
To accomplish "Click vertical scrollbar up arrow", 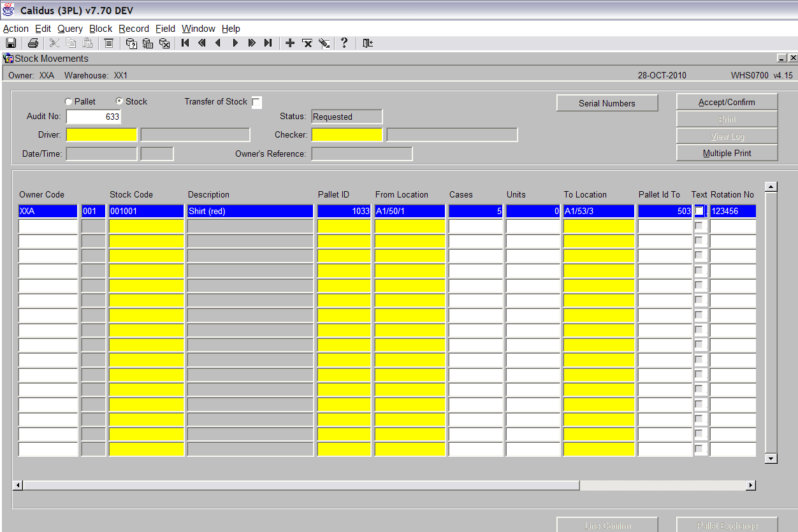I will (x=771, y=187).
